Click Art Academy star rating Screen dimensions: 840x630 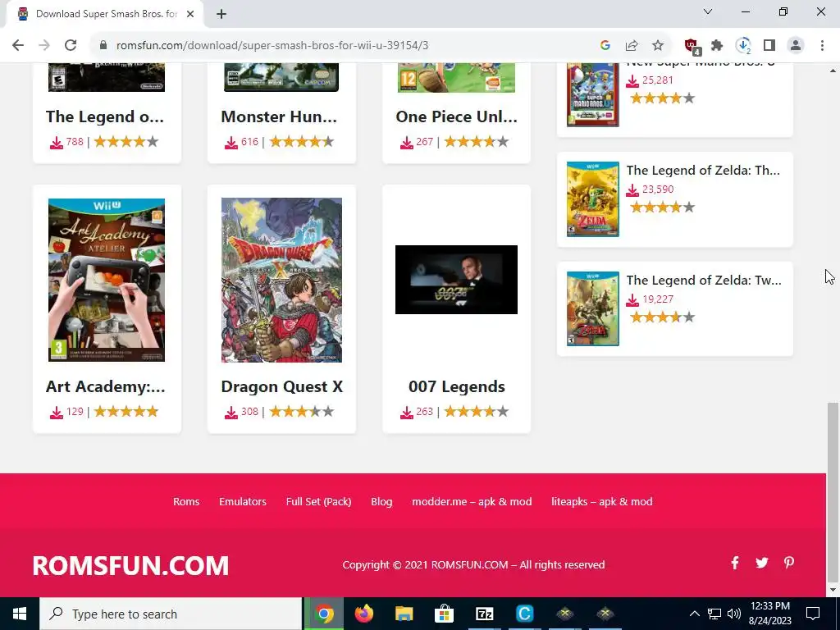click(x=126, y=412)
